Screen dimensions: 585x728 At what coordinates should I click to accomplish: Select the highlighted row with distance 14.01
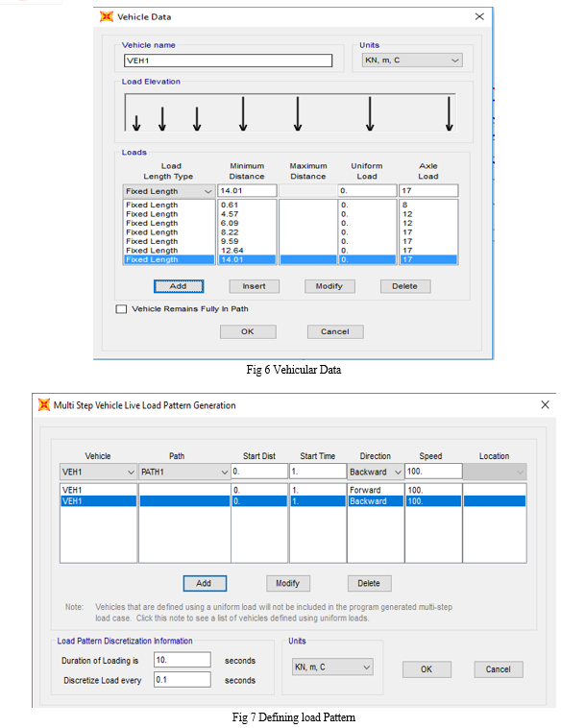pos(290,259)
